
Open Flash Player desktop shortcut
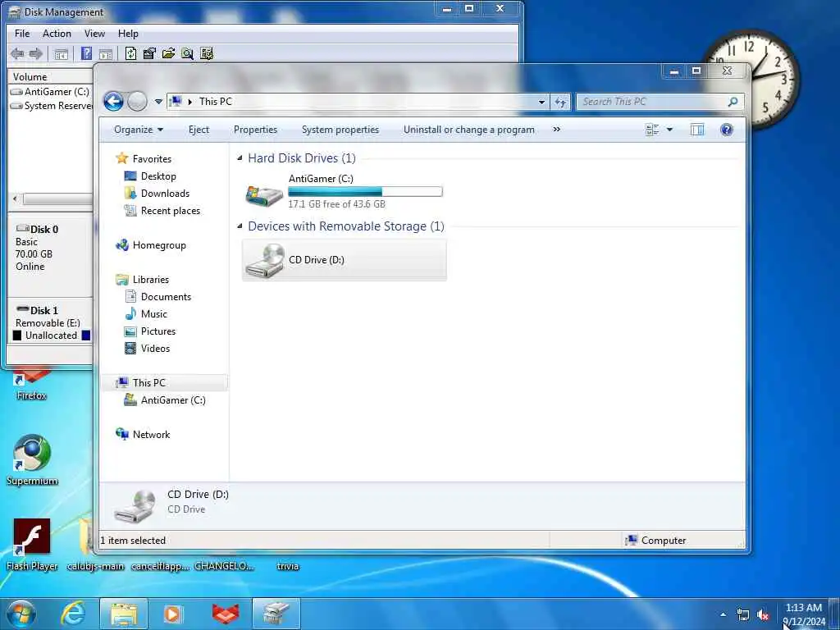tap(32, 545)
